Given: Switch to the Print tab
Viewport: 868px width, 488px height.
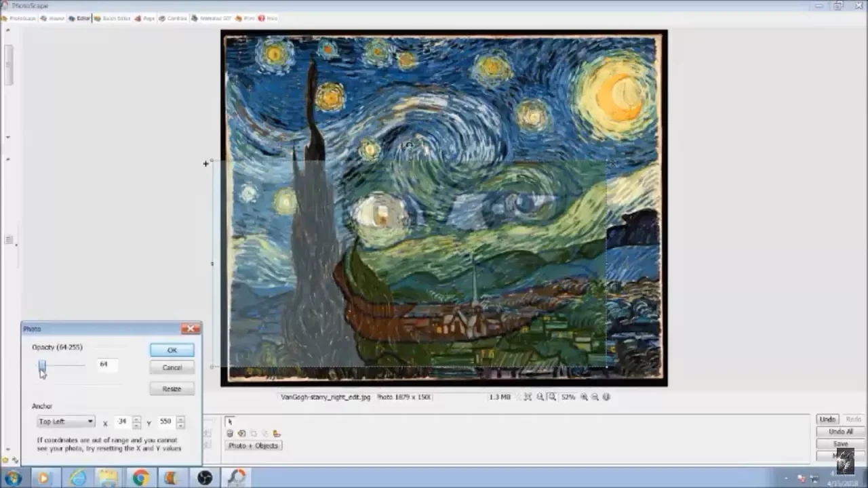Looking at the screenshot, I should 245,18.
